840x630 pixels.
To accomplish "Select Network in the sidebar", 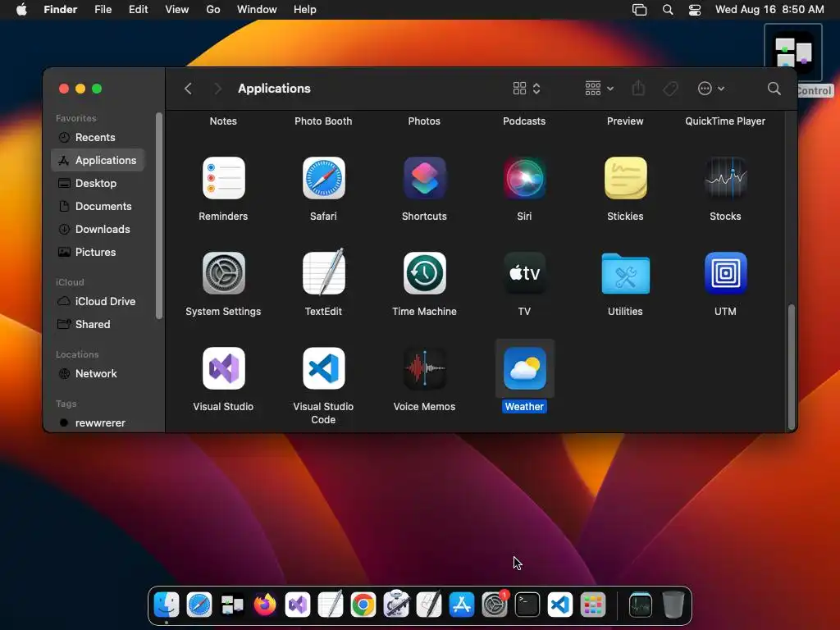I will (x=98, y=373).
